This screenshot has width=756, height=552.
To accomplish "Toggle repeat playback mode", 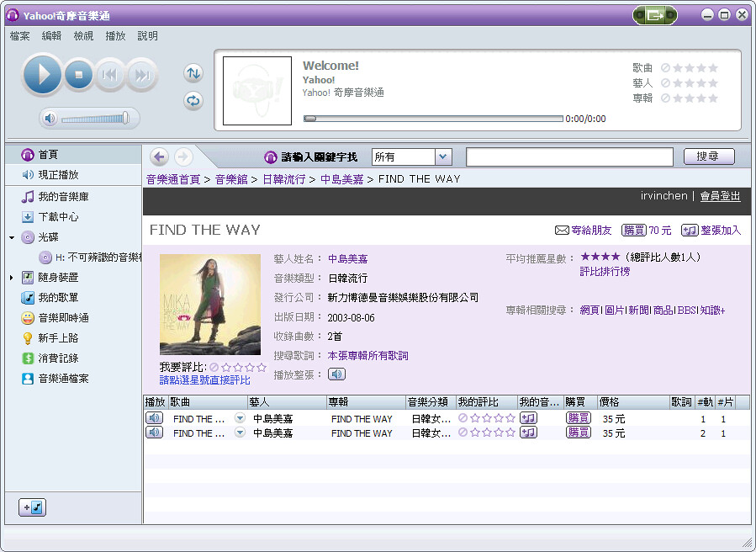I will (x=193, y=101).
